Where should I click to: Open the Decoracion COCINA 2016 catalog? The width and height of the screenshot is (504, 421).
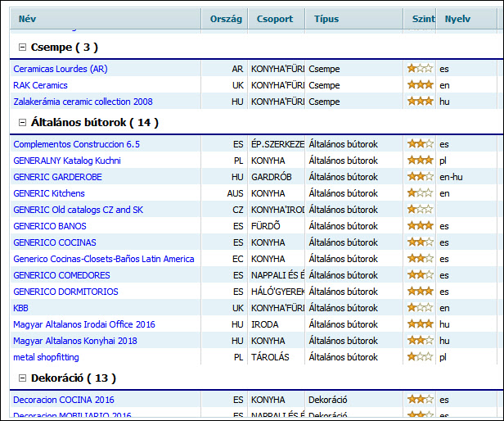point(64,400)
